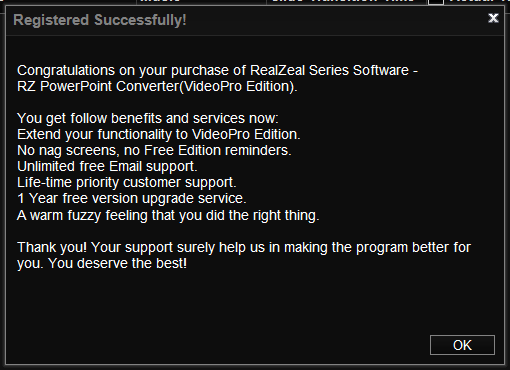The width and height of the screenshot is (510, 370).
Task: Click the 'You get follow benefits' line
Action: click(148, 119)
